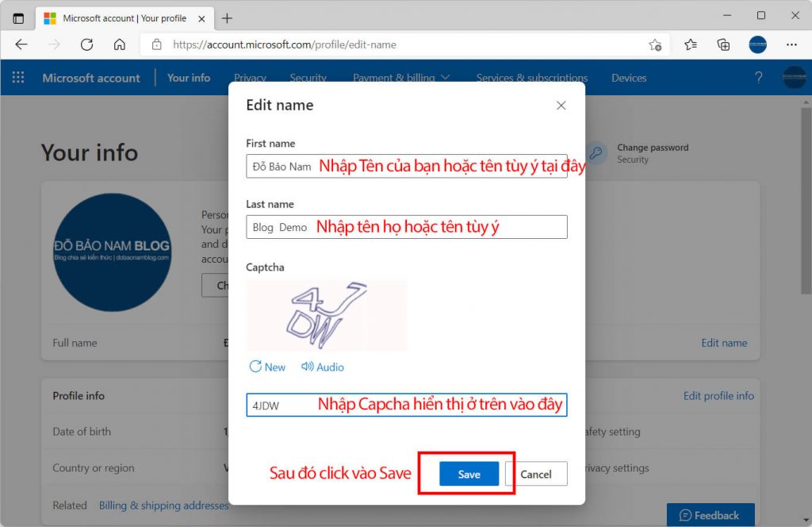812x527 pixels.
Task: Click the Edit name link
Action: [724, 343]
